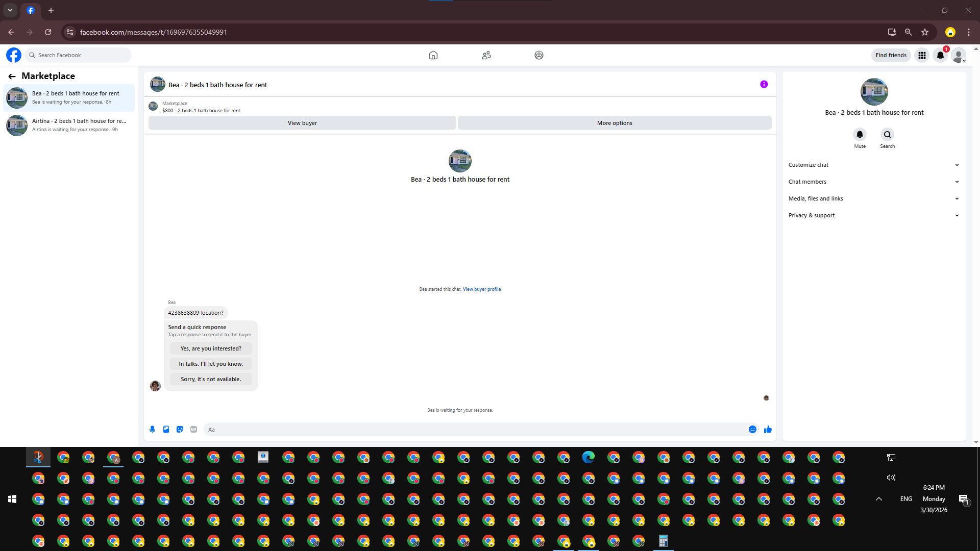Expand the Privacy & support section
Screen dimensions: 980x551
873,215
